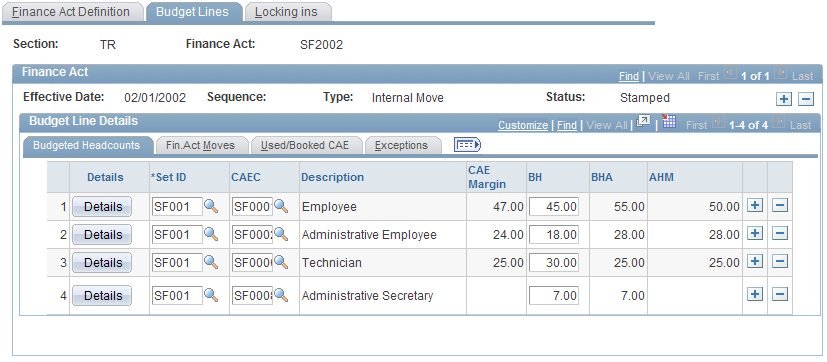The image size is (827, 362).
Task: Open CAEC lookup for Technician row
Action: tap(281, 262)
